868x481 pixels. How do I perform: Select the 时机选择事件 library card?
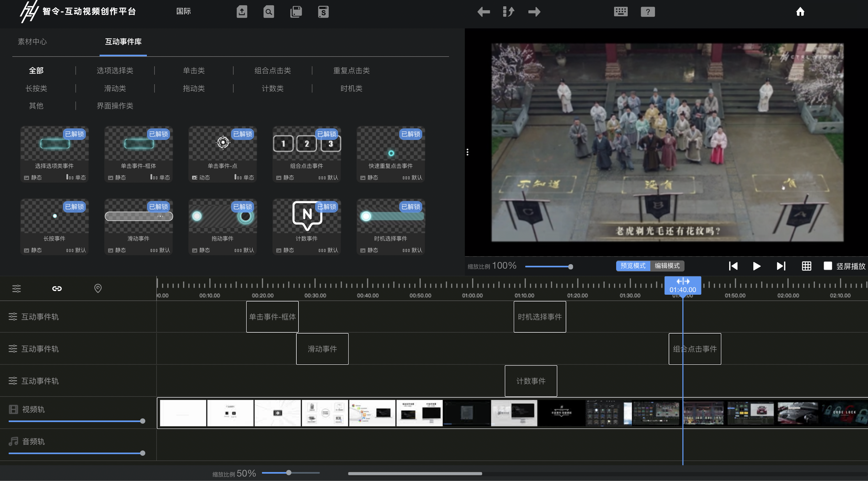391,227
